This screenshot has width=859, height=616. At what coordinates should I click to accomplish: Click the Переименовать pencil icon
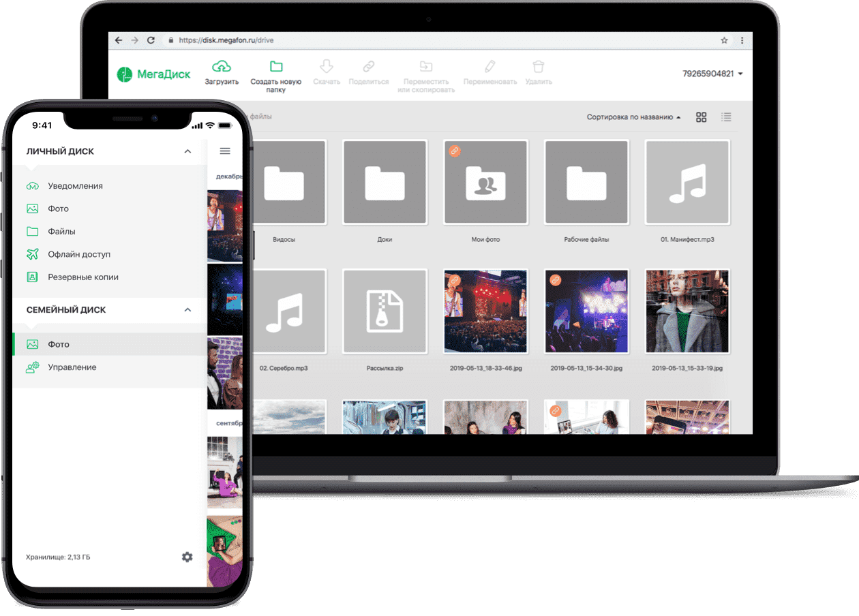pyautogui.click(x=489, y=67)
